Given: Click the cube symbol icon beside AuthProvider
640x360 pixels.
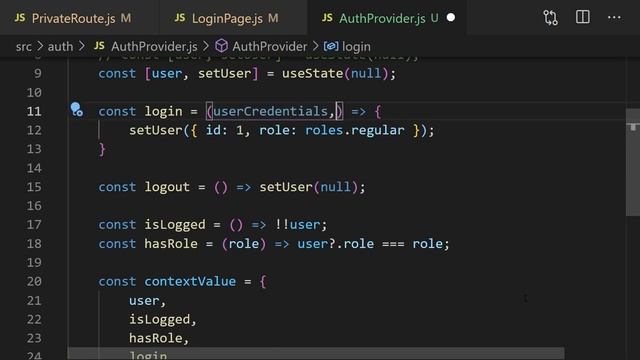Looking at the screenshot, I should pyautogui.click(x=221, y=46).
